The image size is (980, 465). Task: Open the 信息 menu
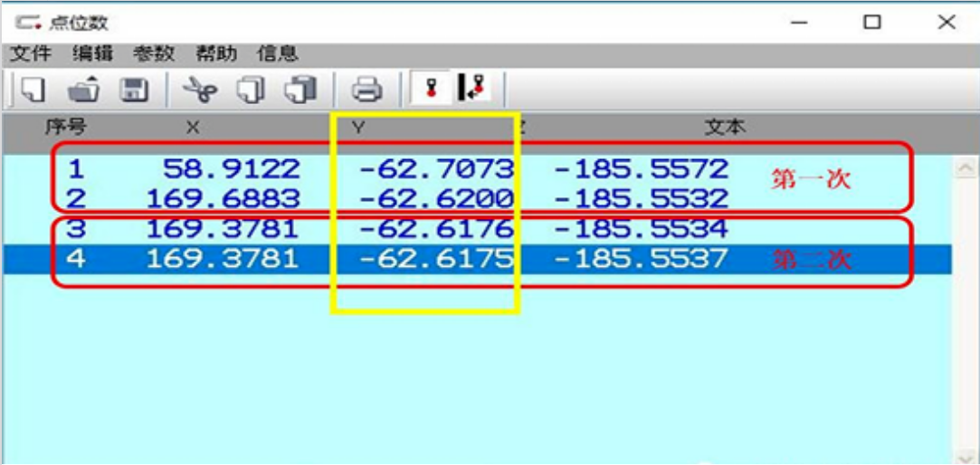tap(278, 54)
